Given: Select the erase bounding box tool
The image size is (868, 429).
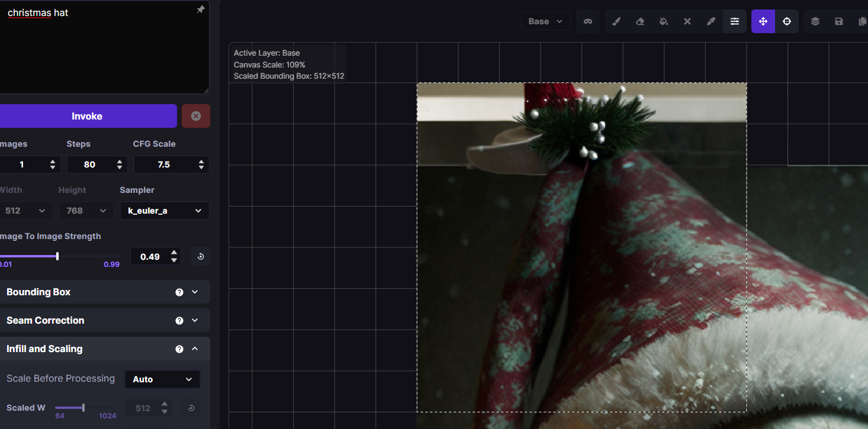Looking at the screenshot, I should 687,21.
